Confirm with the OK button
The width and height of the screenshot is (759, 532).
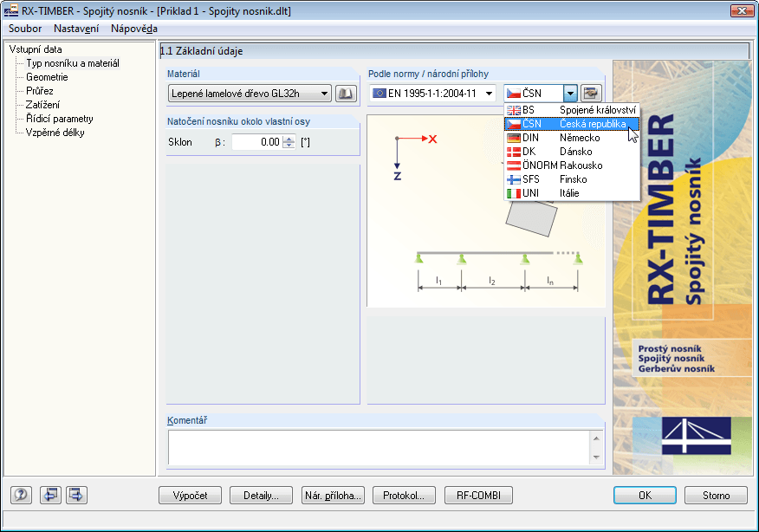coord(645,496)
